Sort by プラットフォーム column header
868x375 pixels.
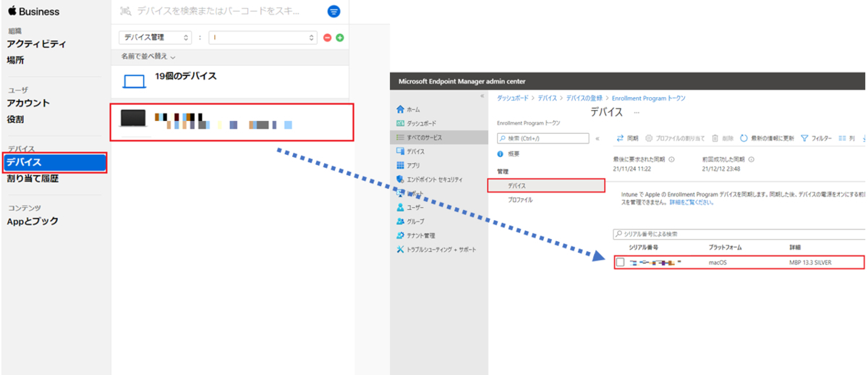coord(726,248)
